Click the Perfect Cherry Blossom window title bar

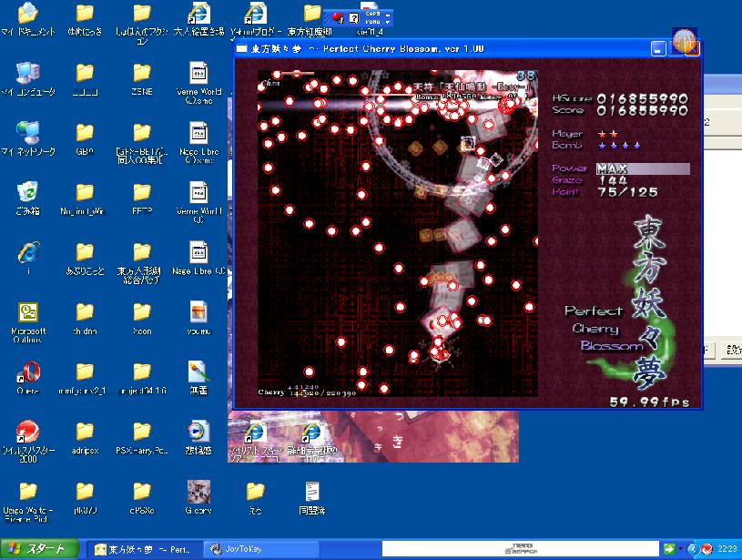pyautogui.click(x=442, y=48)
